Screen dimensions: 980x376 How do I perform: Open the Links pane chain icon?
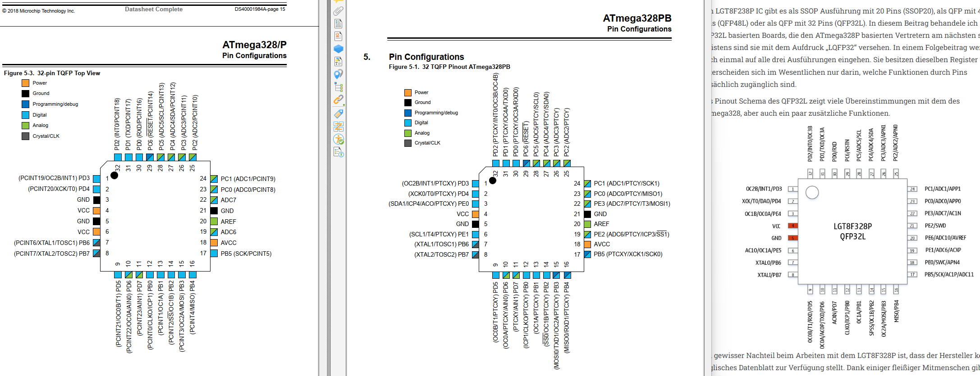pyautogui.click(x=339, y=100)
